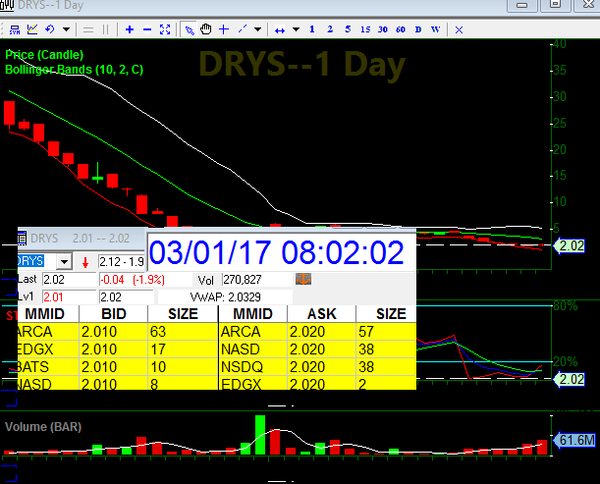
Task: Open the DRYS symbol dropdown
Action: tap(67, 261)
